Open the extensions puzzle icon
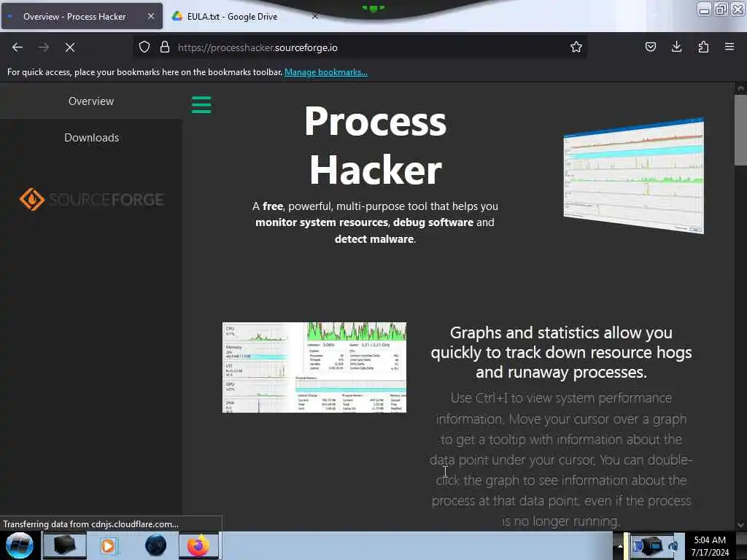This screenshot has width=747, height=560. click(703, 47)
